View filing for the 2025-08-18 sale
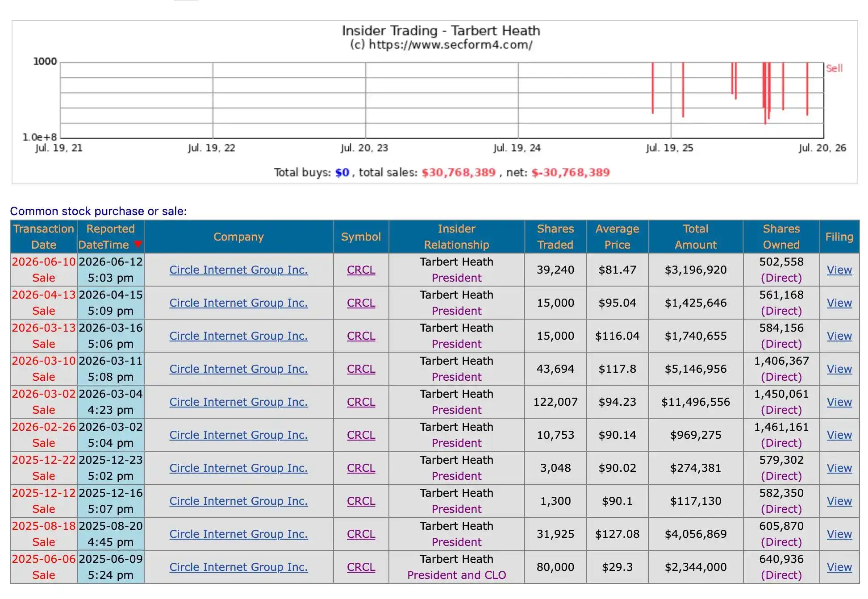Screen dimensions: 868x599 pos(839,534)
